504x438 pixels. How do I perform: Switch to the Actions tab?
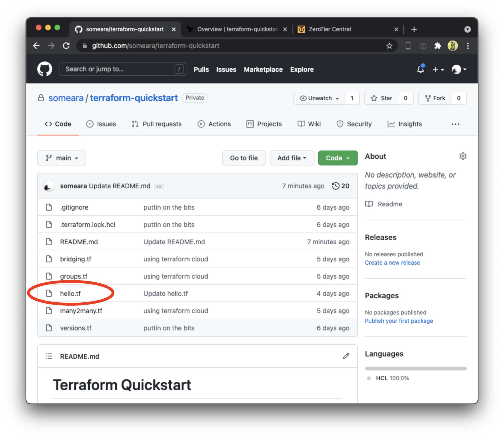point(214,124)
